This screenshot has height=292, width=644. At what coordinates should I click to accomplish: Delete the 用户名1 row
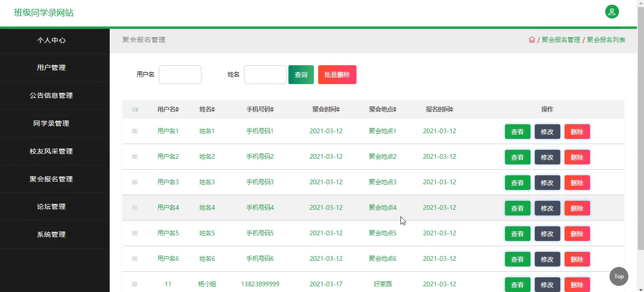577,132
